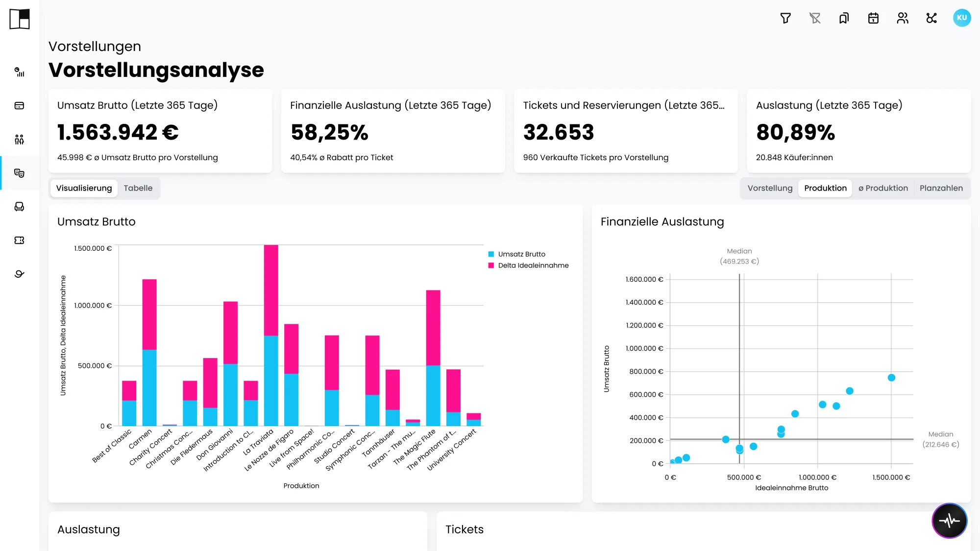Toggle Delta Idealeinnahme legend entry

coord(529,265)
